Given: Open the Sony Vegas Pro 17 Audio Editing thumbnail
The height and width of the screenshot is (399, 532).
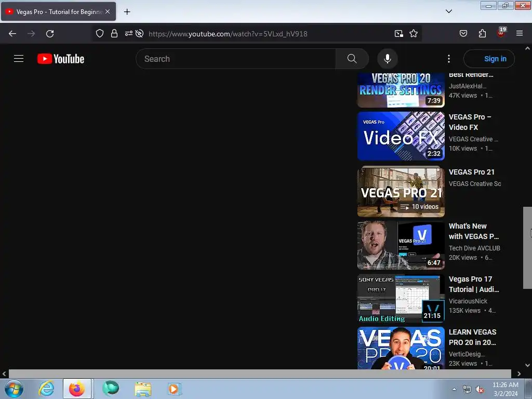Looking at the screenshot, I should coord(401,299).
